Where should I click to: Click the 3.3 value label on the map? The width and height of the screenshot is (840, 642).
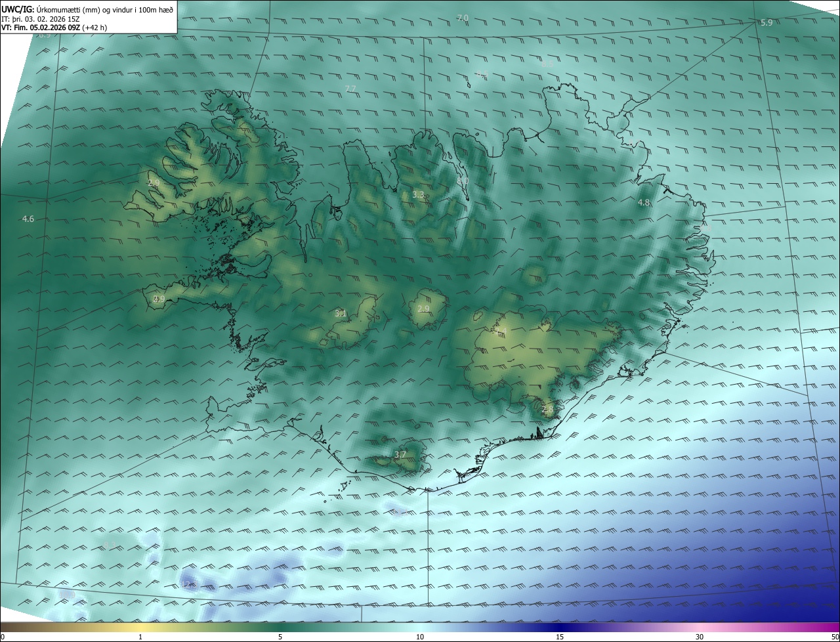pyautogui.click(x=418, y=195)
